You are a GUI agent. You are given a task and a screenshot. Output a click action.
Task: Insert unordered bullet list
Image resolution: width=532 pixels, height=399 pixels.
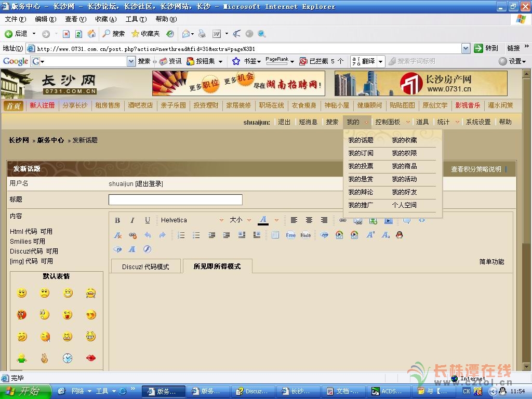196,235
